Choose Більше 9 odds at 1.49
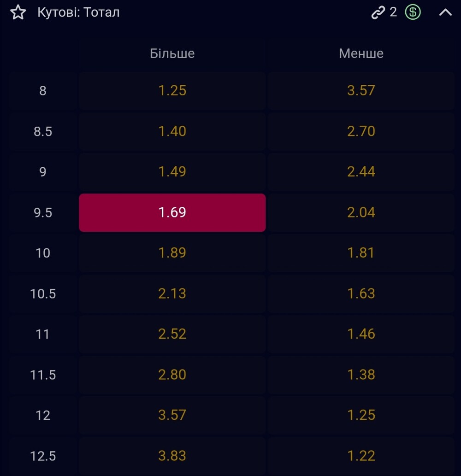The width and height of the screenshot is (461, 476). [x=172, y=172]
